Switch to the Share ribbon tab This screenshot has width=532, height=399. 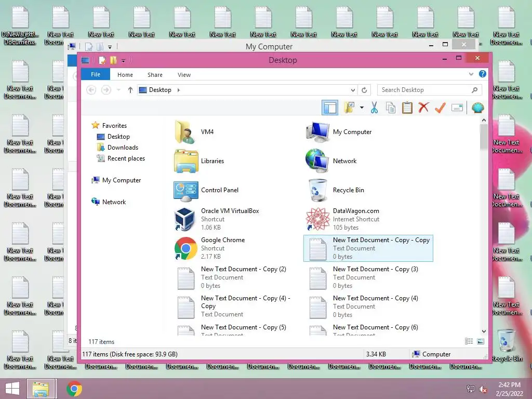(x=155, y=75)
